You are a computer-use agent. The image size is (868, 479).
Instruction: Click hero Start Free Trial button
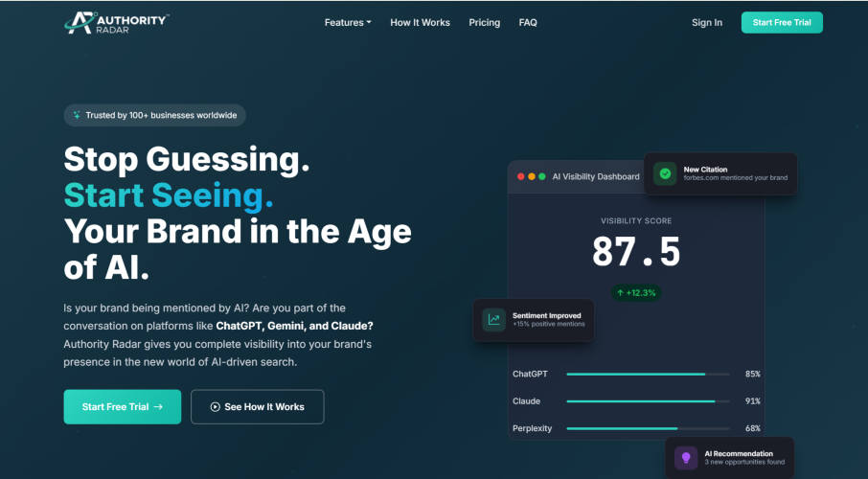(x=123, y=407)
